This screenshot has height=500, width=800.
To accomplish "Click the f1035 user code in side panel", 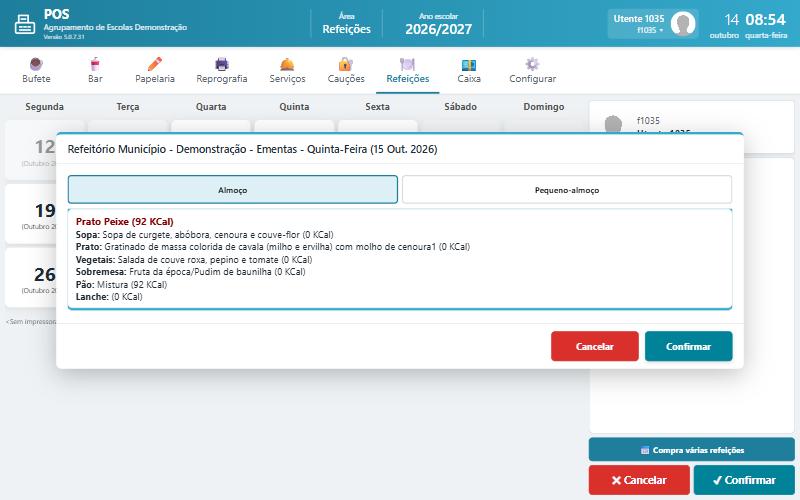I will (x=648, y=121).
